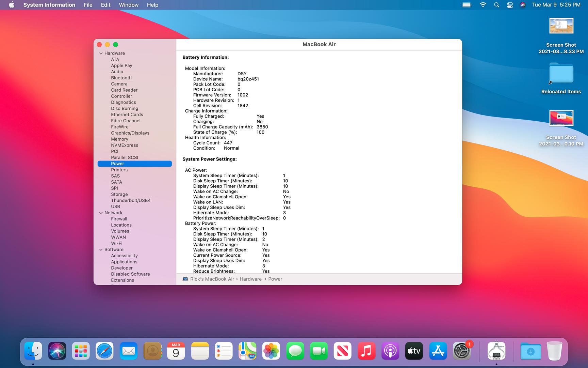Viewport: 588px width, 368px height.
Task: Open Photos app in Dock
Action: tap(271, 351)
